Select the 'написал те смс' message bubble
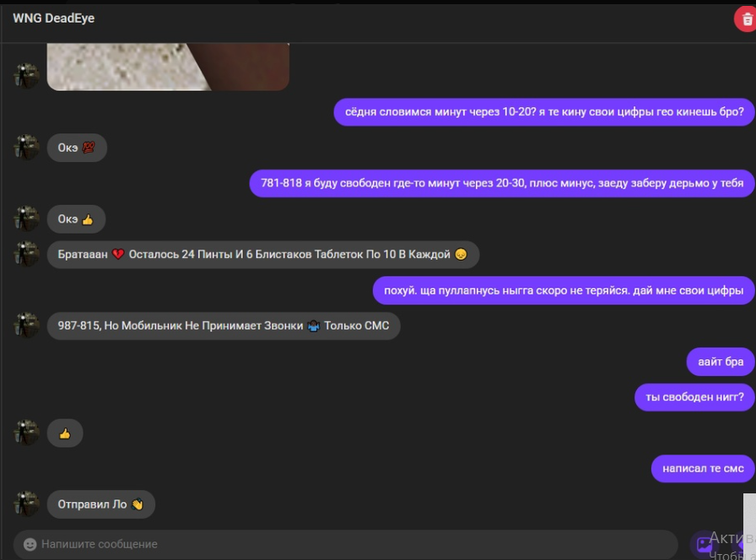 coord(703,468)
